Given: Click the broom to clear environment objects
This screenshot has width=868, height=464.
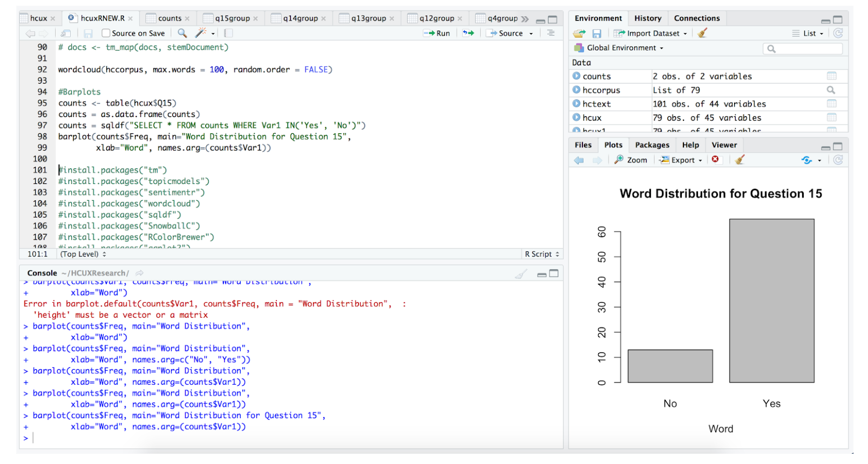Looking at the screenshot, I should tap(702, 33).
